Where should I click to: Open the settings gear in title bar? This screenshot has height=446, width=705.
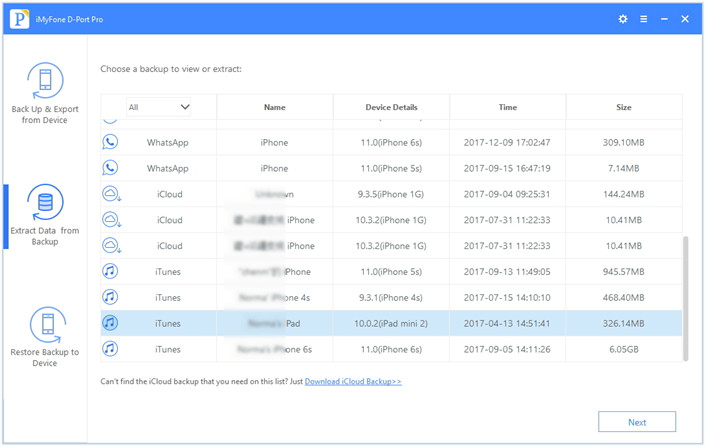[623, 19]
